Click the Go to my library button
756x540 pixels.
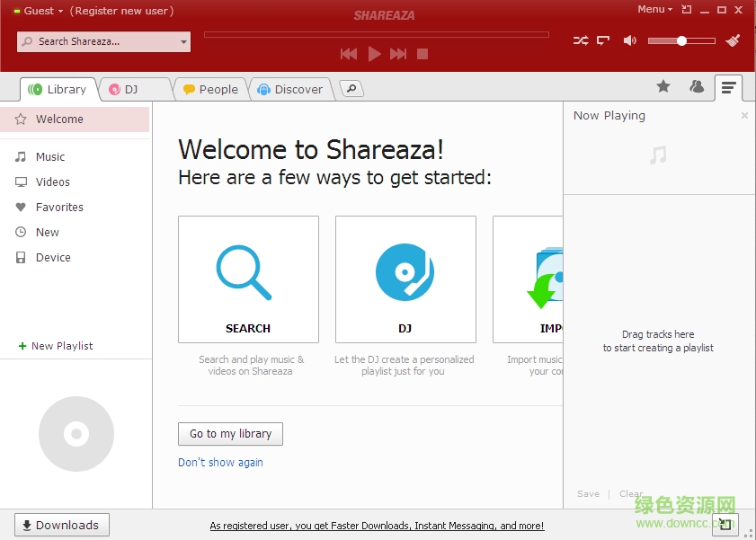click(x=229, y=434)
